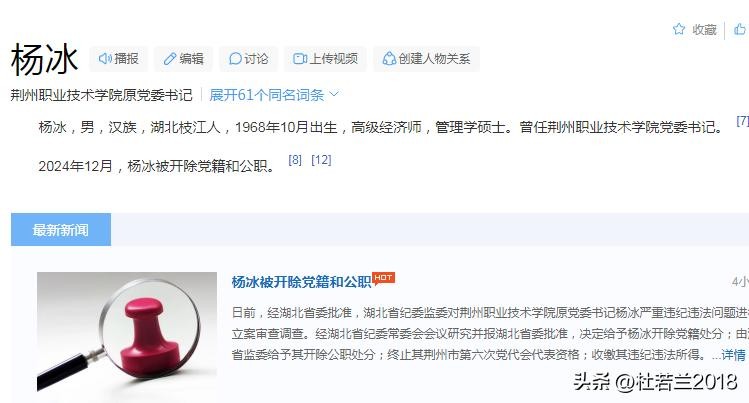Open the 详情 link in news summary

(734, 355)
